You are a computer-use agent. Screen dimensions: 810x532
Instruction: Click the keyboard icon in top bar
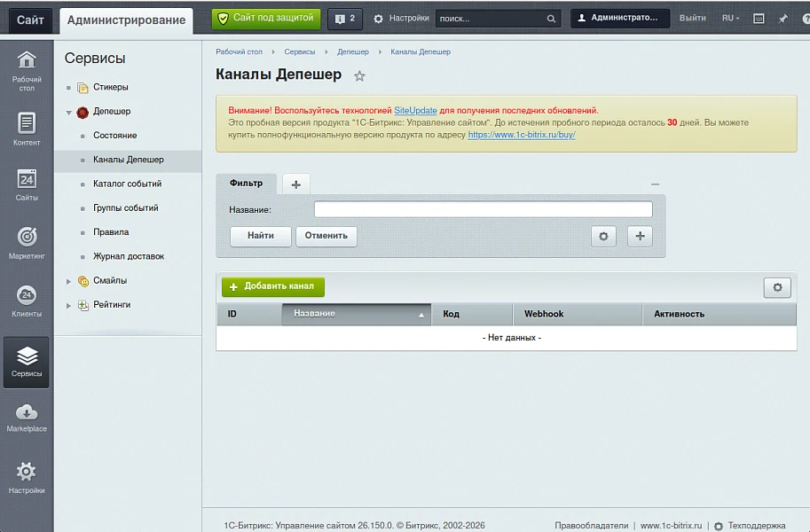(x=759, y=19)
